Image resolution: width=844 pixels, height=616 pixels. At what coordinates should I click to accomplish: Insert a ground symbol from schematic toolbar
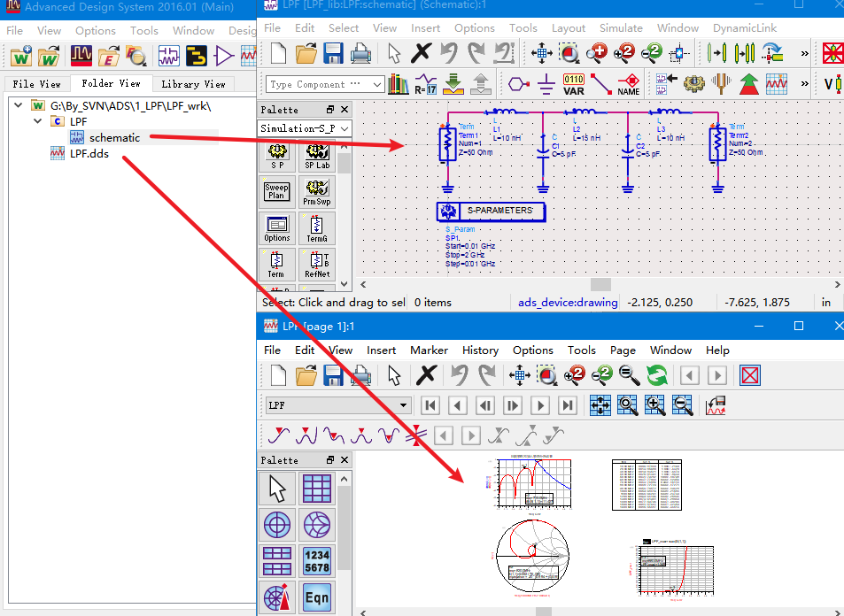tap(546, 84)
